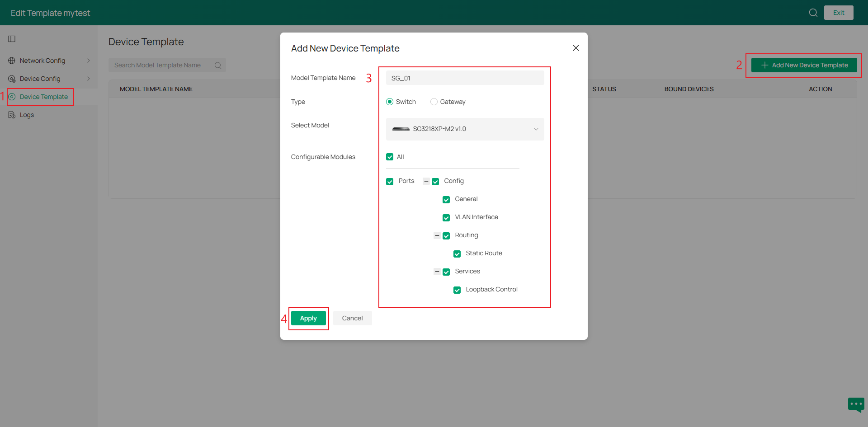Click the VLAN Interface label
This screenshot has width=868, height=427.
click(476, 217)
